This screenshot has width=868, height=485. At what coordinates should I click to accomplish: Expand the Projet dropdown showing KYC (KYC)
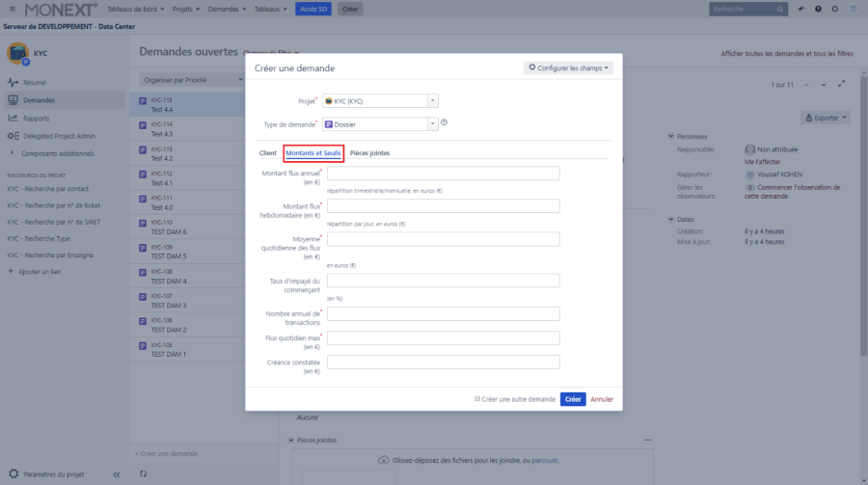[432, 100]
